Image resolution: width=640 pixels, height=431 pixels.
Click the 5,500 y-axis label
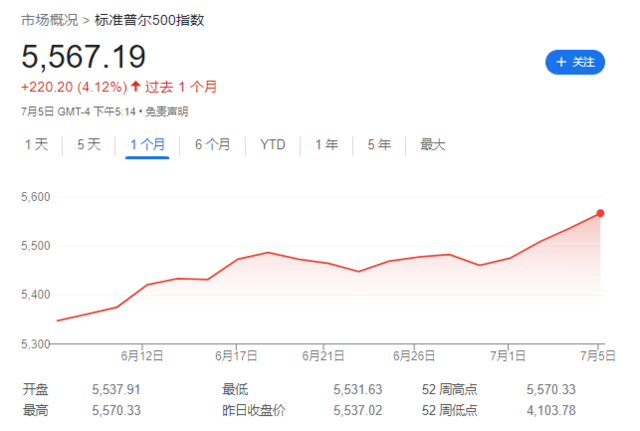[36, 246]
